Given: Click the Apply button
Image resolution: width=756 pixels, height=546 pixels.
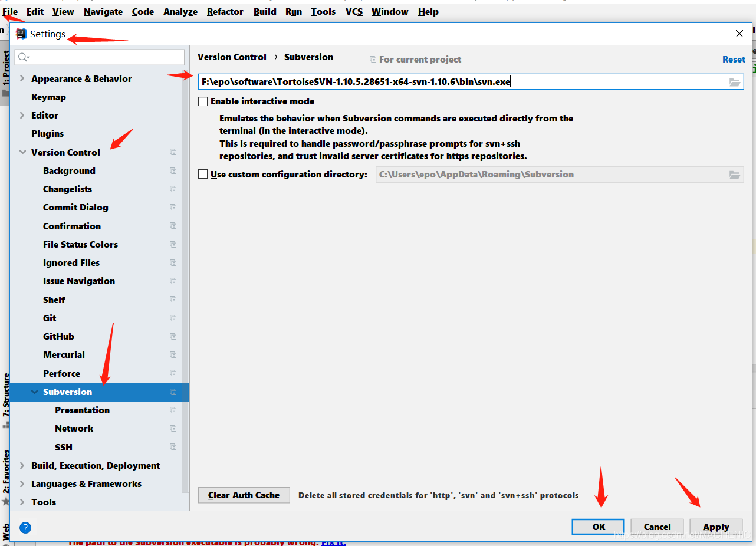Looking at the screenshot, I should point(716,527).
